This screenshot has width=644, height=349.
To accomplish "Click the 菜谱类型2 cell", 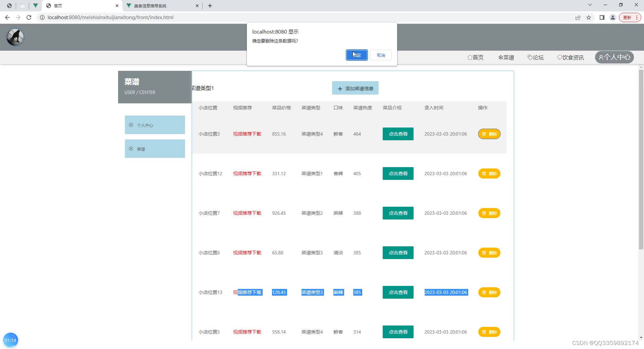I will 312,213.
